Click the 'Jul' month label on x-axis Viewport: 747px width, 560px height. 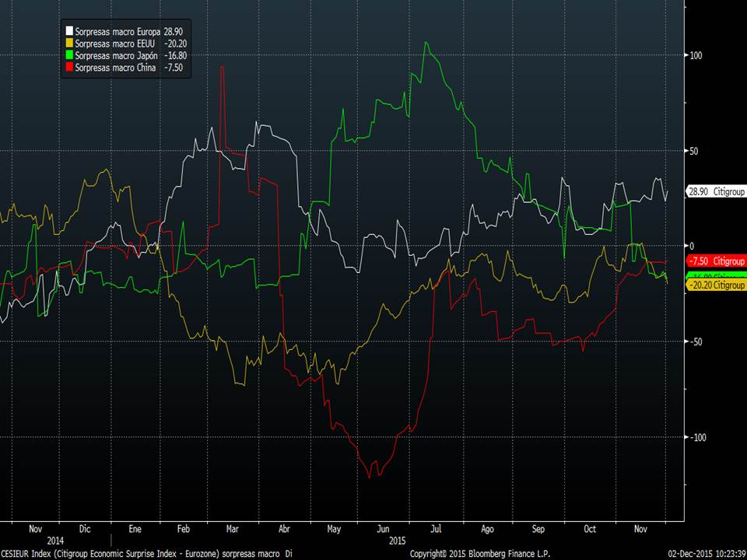point(436,529)
